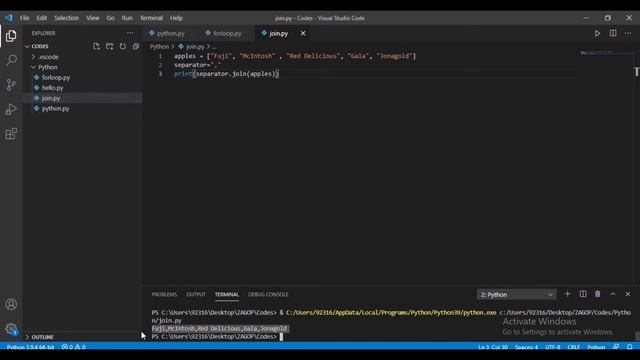Open the Help menu
This screenshot has width=640, height=360.
click(176, 18)
